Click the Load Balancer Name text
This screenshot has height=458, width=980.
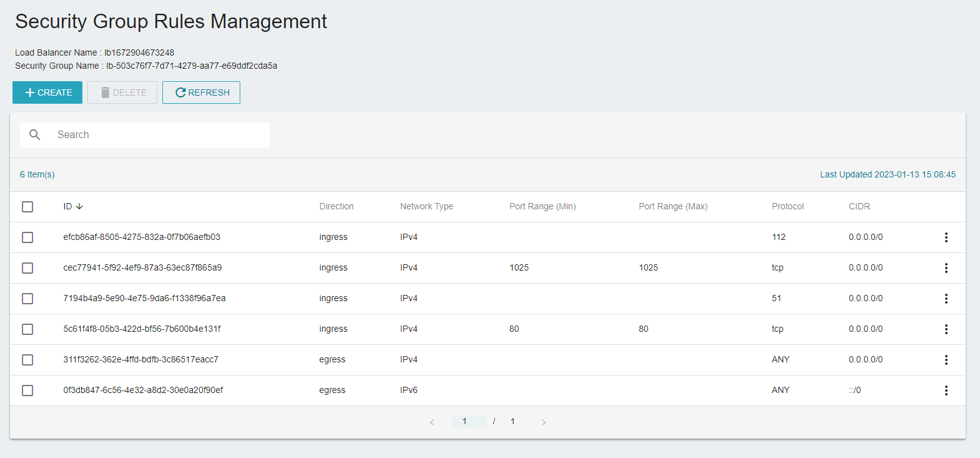94,53
